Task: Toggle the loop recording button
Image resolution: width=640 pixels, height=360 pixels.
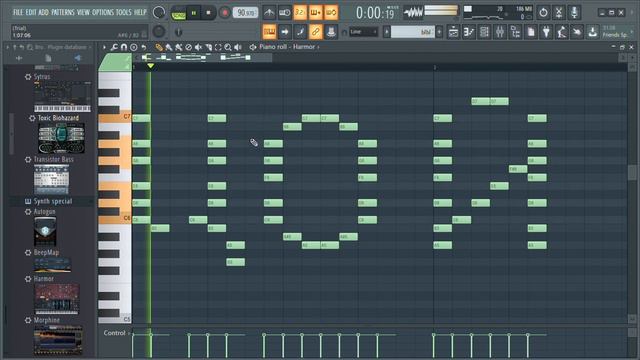Action: 331,13
